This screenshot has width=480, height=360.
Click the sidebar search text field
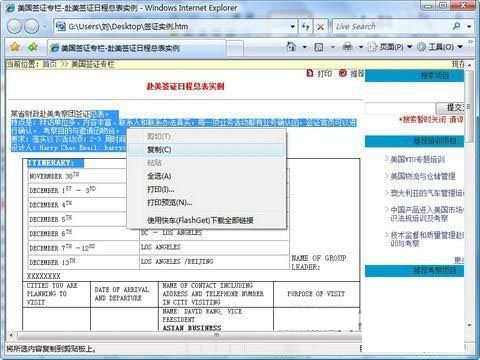click(400, 108)
